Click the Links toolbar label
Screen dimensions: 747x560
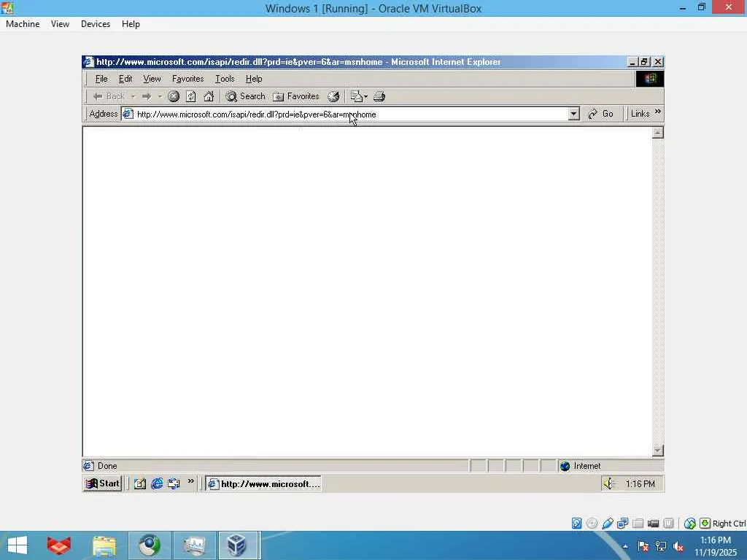640,114
